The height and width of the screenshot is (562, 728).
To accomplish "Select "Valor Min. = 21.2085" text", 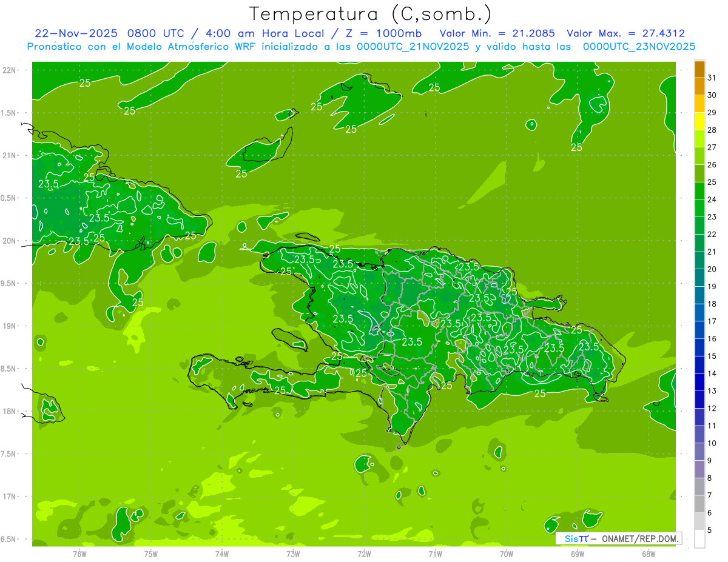I will point(497,34).
